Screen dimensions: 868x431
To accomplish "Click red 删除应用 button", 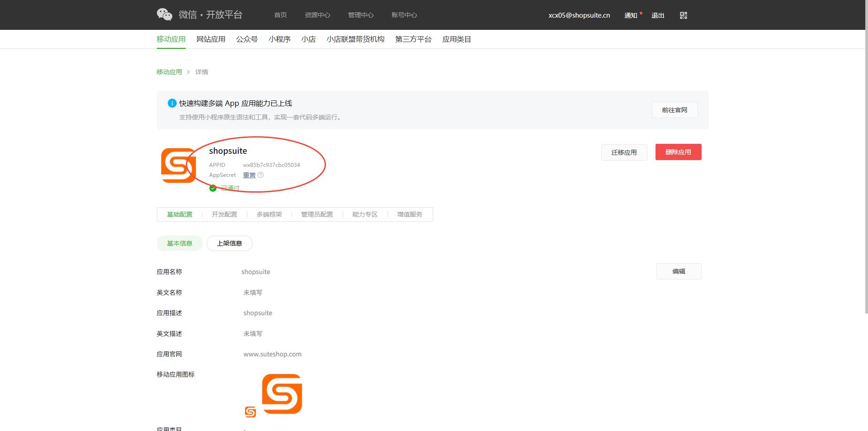I will click(678, 152).
